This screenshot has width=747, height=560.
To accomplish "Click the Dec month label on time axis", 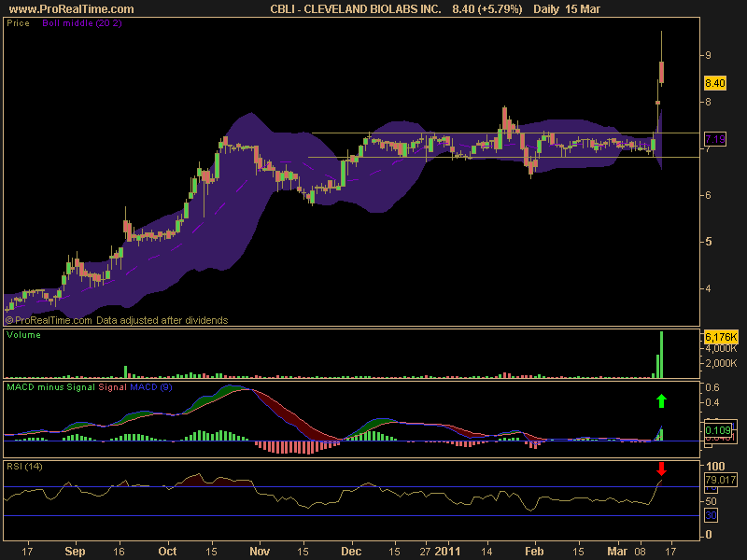I will click(x=351, y=552).
